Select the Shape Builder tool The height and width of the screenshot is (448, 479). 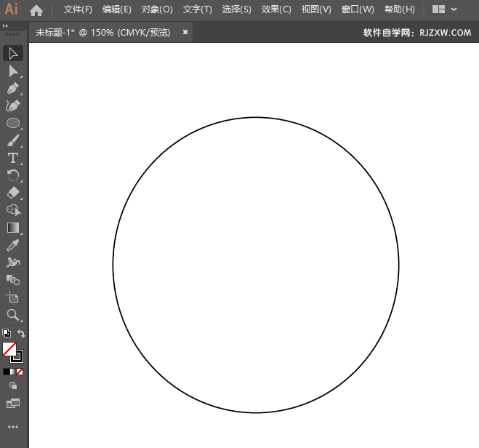(x=13, y=210)
